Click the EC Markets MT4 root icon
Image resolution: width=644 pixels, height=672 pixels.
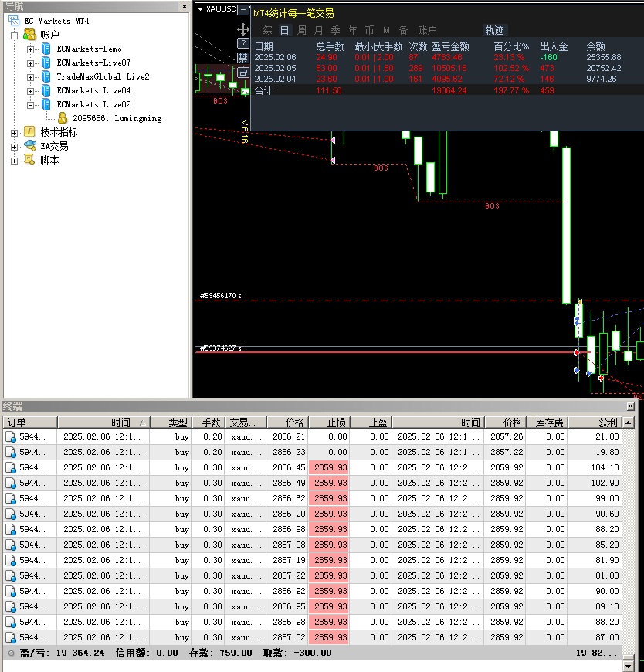tap(14, 21)
